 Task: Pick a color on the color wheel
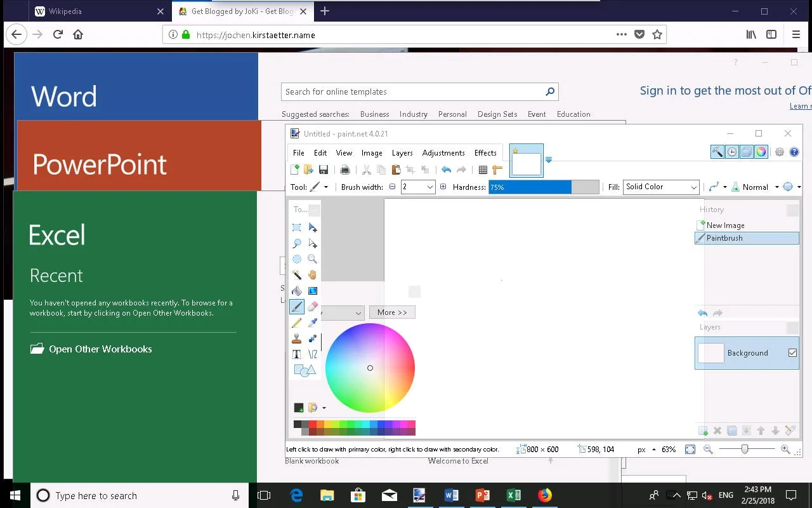point(370,368)
